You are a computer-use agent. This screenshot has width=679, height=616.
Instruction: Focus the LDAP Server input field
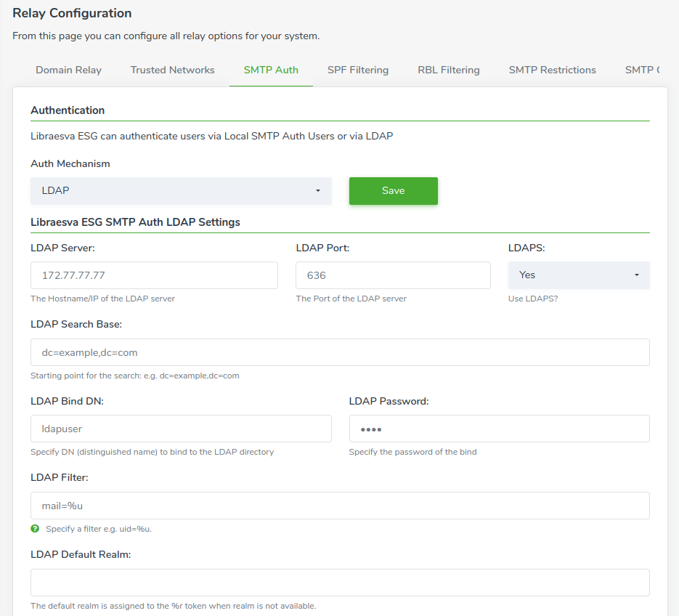[154, 275]
